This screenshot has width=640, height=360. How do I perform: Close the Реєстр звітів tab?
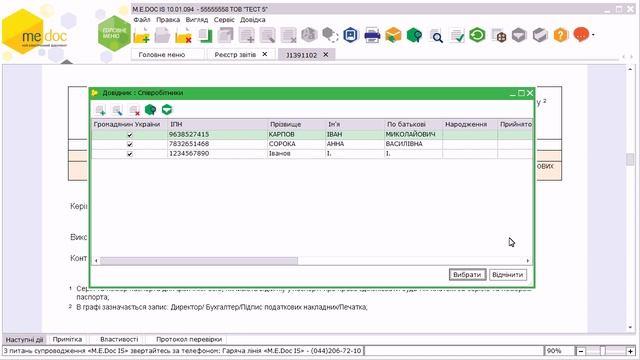[264, 54]
